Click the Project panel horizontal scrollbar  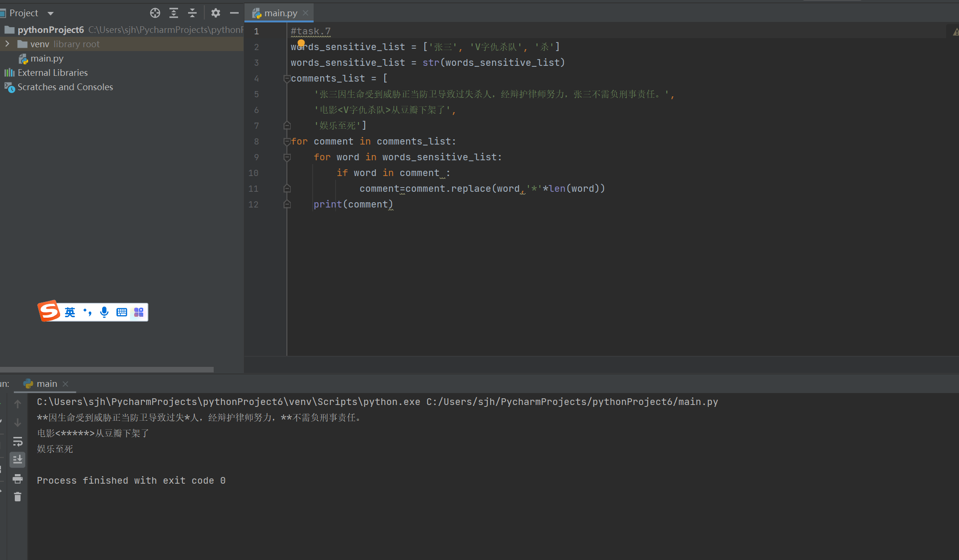tap(107, 369)
